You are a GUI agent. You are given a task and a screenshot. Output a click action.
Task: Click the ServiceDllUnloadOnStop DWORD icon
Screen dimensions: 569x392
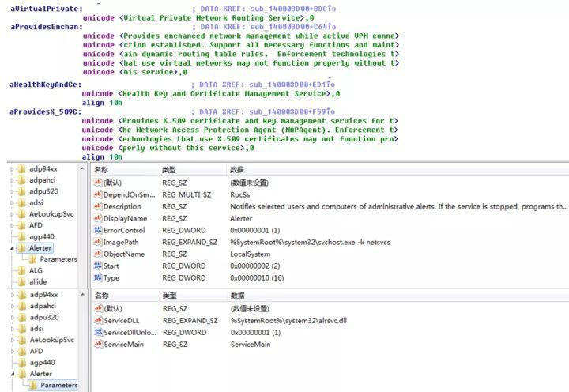tap(98, 333)
